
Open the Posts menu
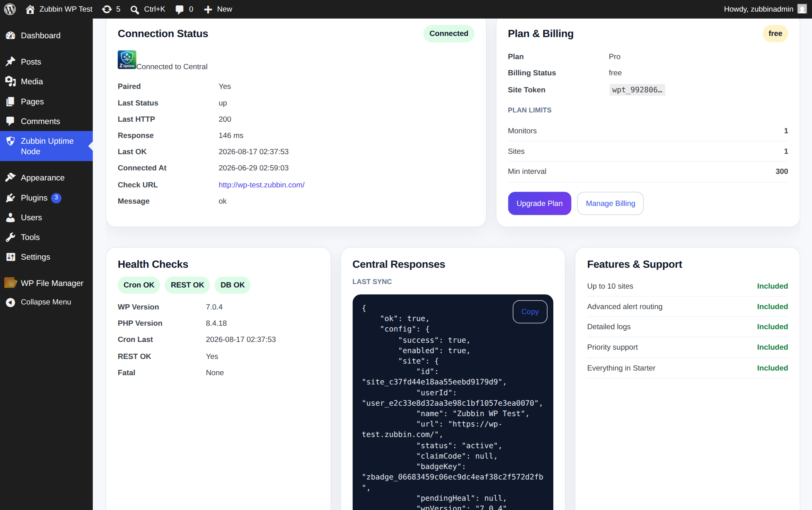pos(46,62)
